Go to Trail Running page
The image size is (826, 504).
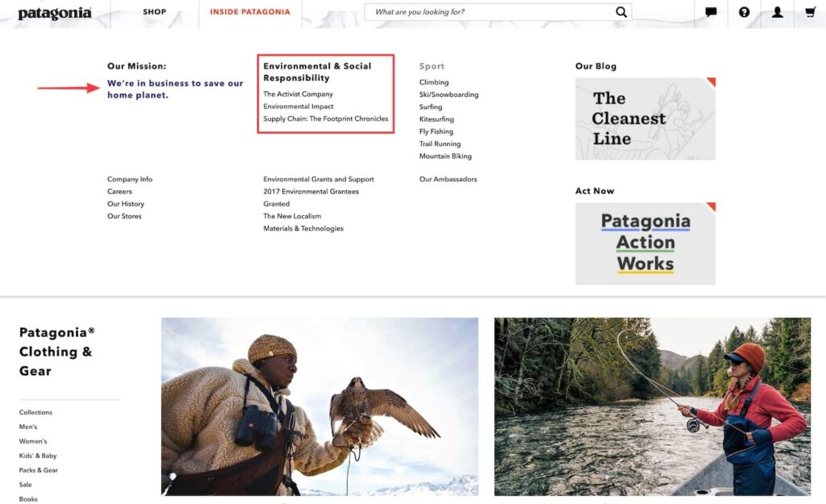point(440,144)
